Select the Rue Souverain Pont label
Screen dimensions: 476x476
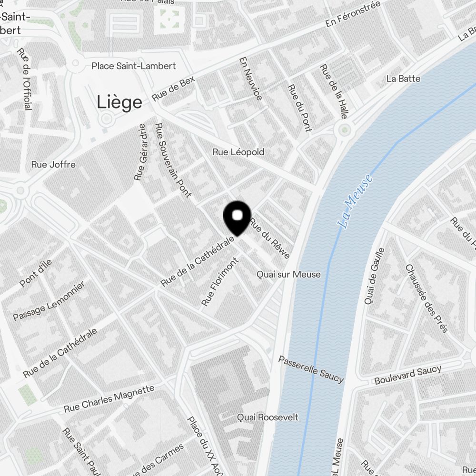[x=173, y=160]
